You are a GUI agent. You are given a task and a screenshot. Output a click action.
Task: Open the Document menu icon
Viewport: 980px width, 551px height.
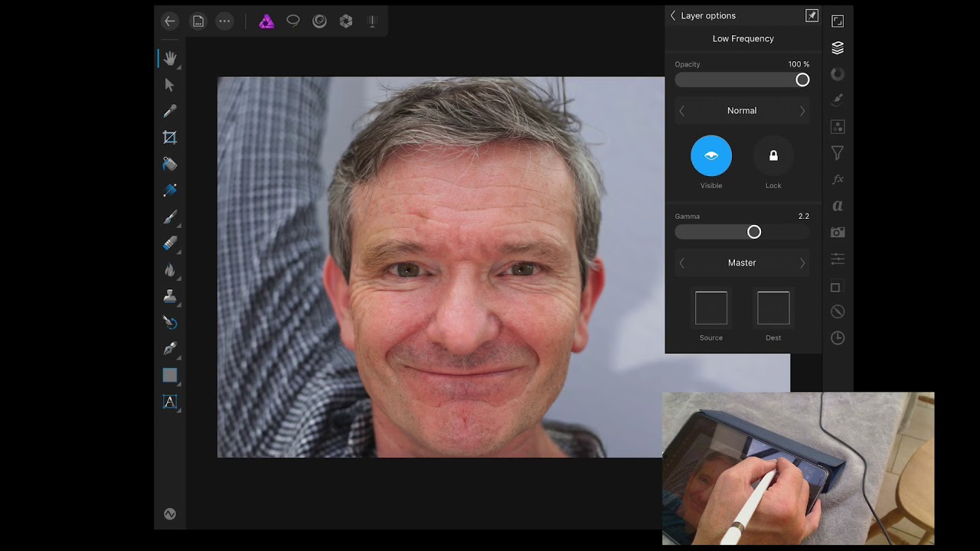coord(198,21)
